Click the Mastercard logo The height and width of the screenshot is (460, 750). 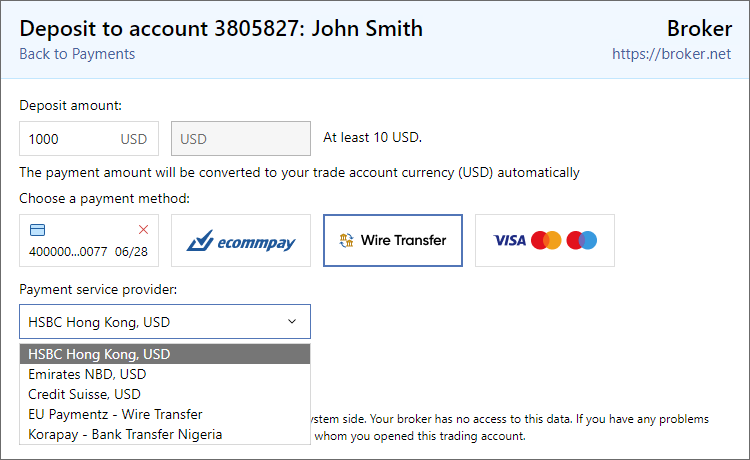pyautogui.click(x=546, y=240)
